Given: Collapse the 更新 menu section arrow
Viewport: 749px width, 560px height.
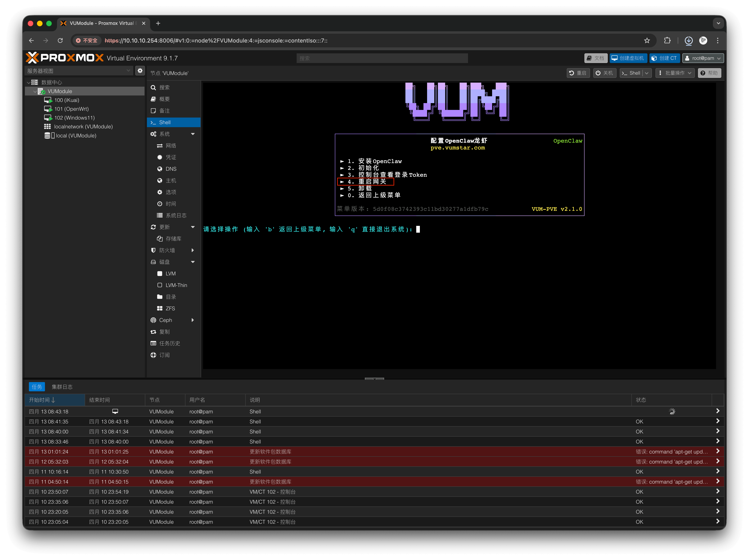Looking at the screenshot, I should (193, 227).
